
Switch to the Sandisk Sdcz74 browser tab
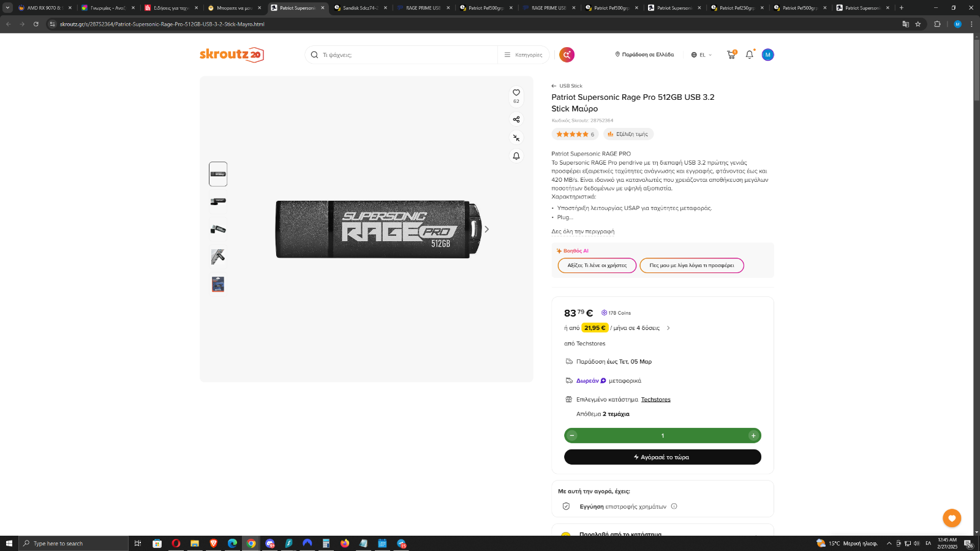(x=361, y=8)
